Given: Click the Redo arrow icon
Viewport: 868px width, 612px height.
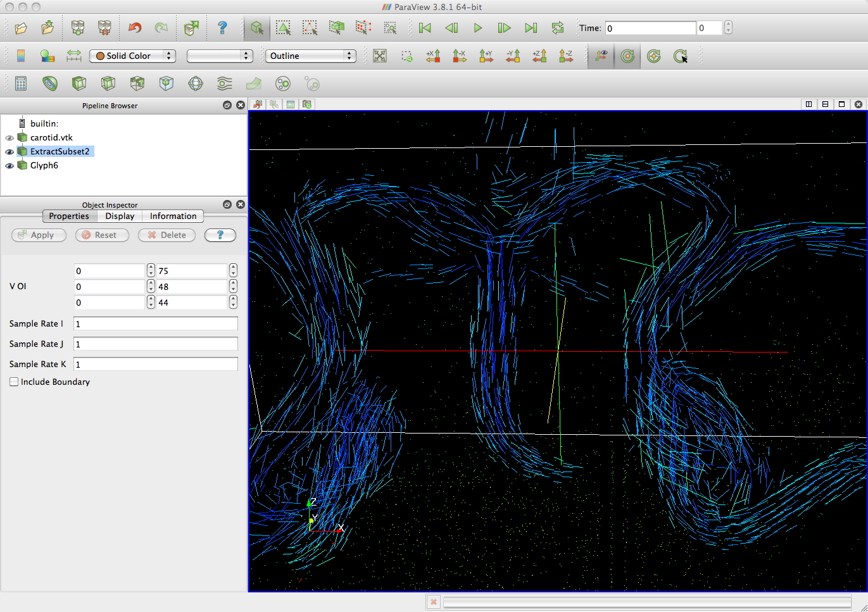Looking at the screenshot, I should coord(161,28).
